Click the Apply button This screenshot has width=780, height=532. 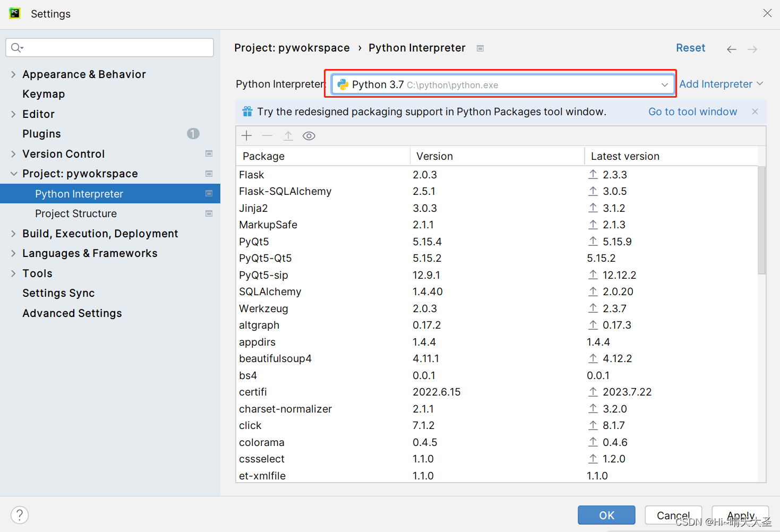coord(740,515)
